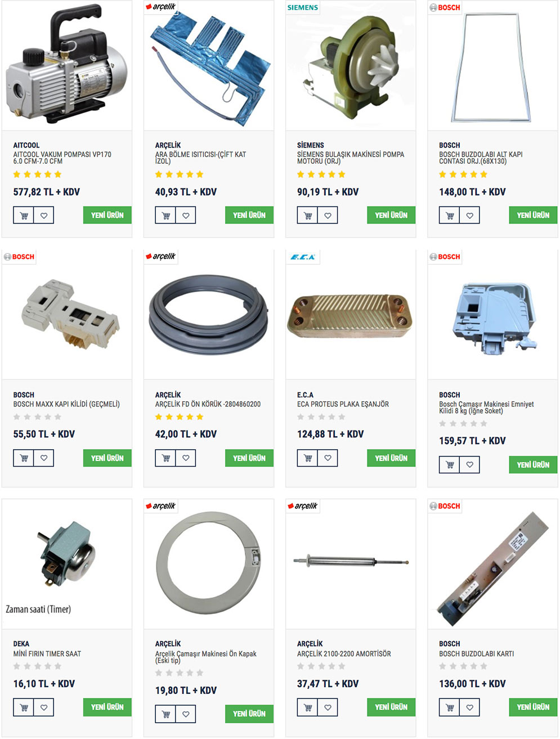Add Bosch Maxx kapı kilidi to cart
The image size is (560, 739).
(x=24, y=458)
